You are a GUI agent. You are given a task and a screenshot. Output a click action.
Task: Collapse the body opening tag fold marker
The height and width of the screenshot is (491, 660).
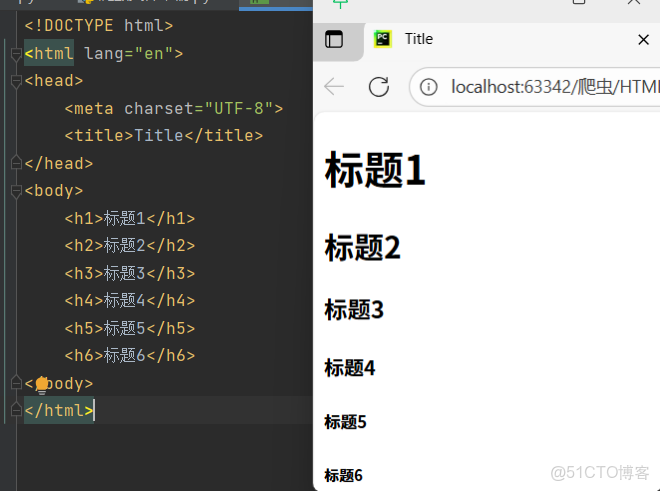pyautogui.click(x=16, y=191)
